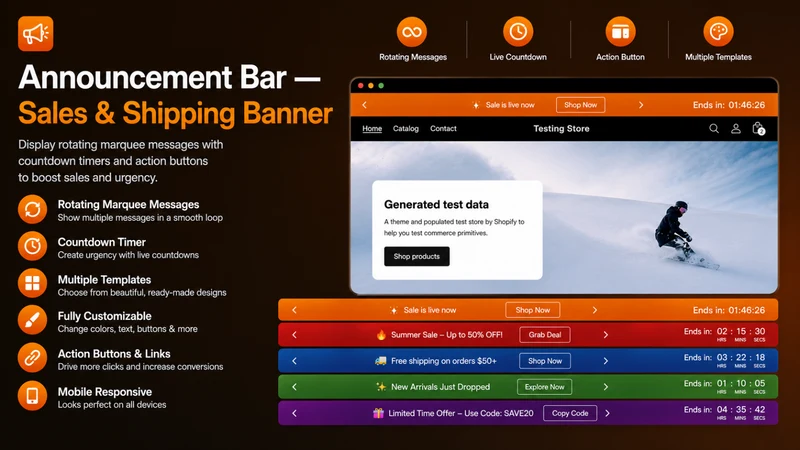Click left chevron on purple Limited Time bar
This screenshot has width=800, height=450.
click(294, 413)
